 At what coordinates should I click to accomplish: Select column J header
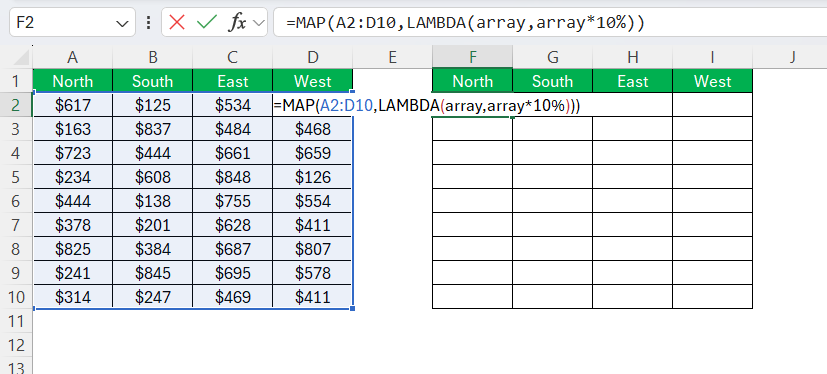click(x=792, y=57)
